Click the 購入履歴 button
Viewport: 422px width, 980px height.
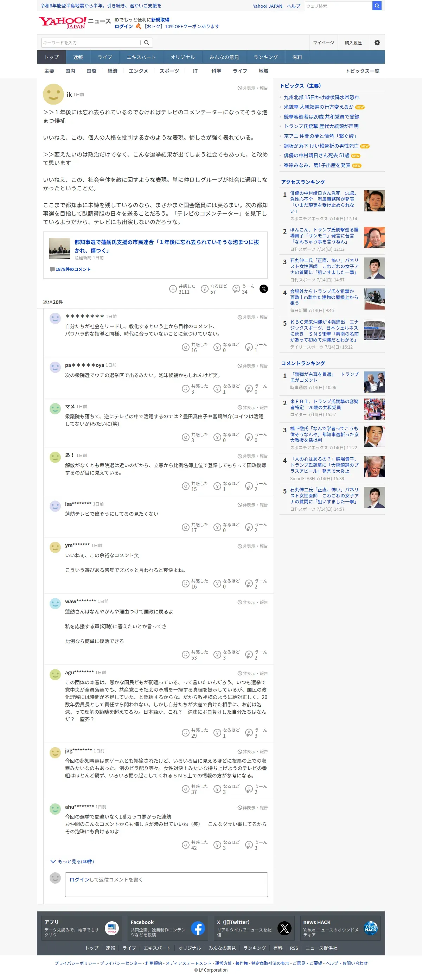pyautogui.click(x=353, y=43)
